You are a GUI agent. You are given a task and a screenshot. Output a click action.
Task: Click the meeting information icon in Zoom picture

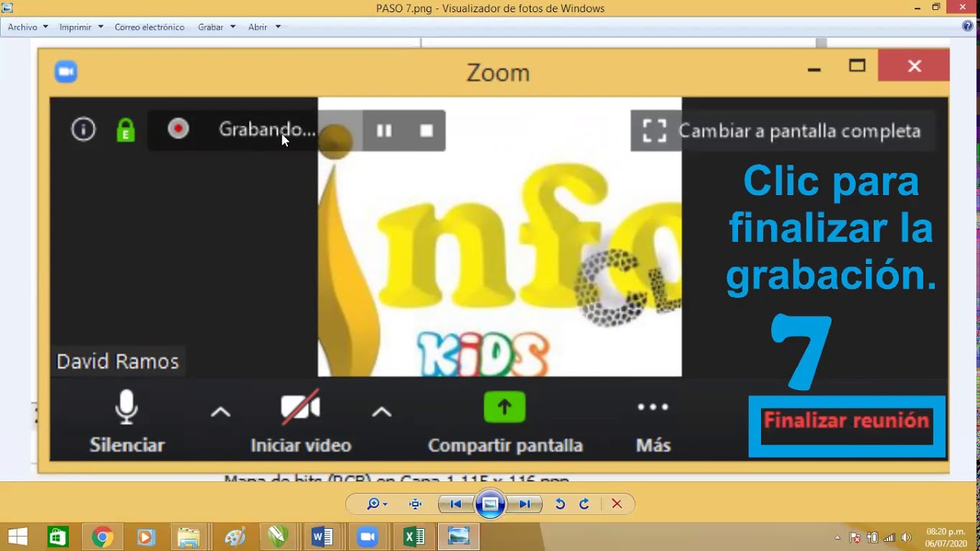[83, 129]
